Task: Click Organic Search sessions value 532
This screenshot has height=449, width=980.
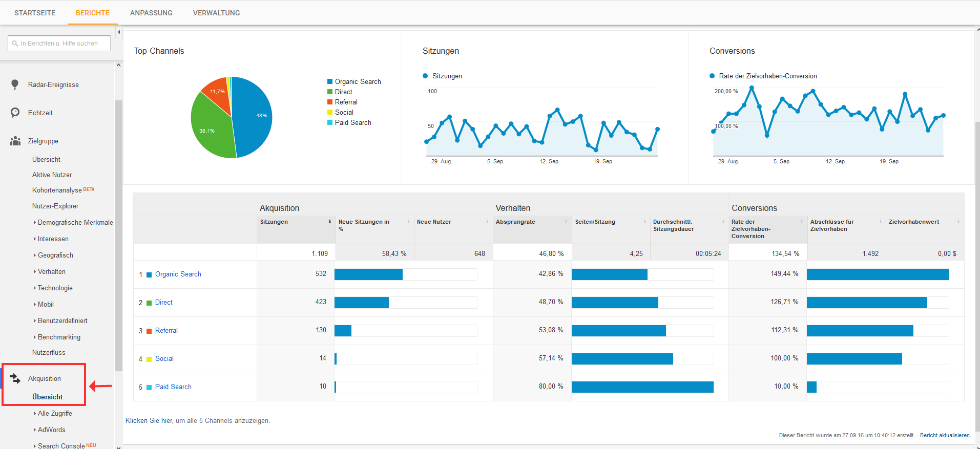Action: point(321,274)
